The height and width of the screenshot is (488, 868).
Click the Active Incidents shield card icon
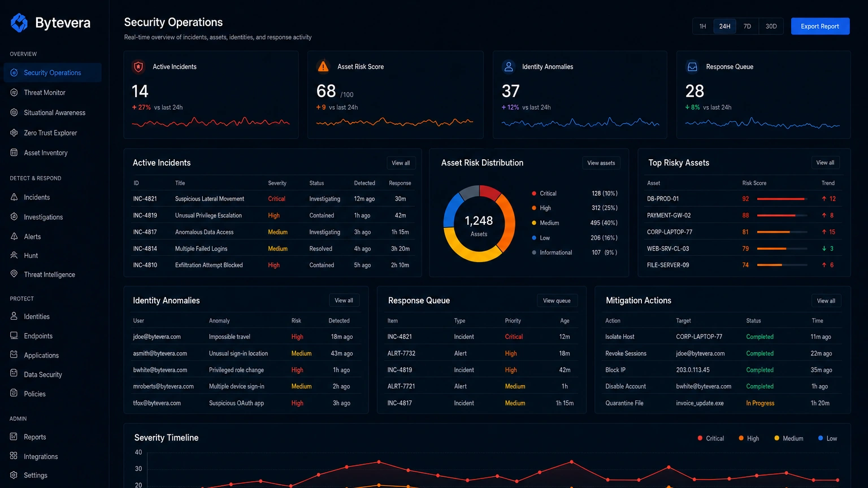pos(138,67)
